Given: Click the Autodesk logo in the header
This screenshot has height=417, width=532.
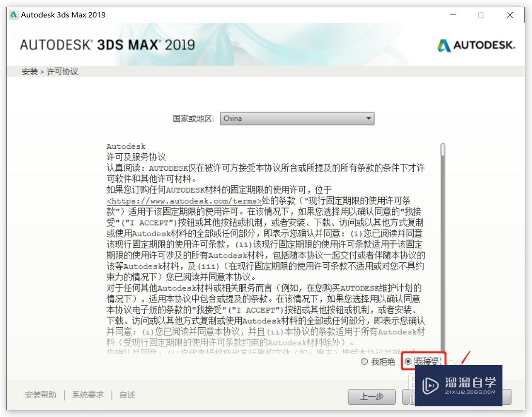Looking at the screenshot, I should click(476, 45).
